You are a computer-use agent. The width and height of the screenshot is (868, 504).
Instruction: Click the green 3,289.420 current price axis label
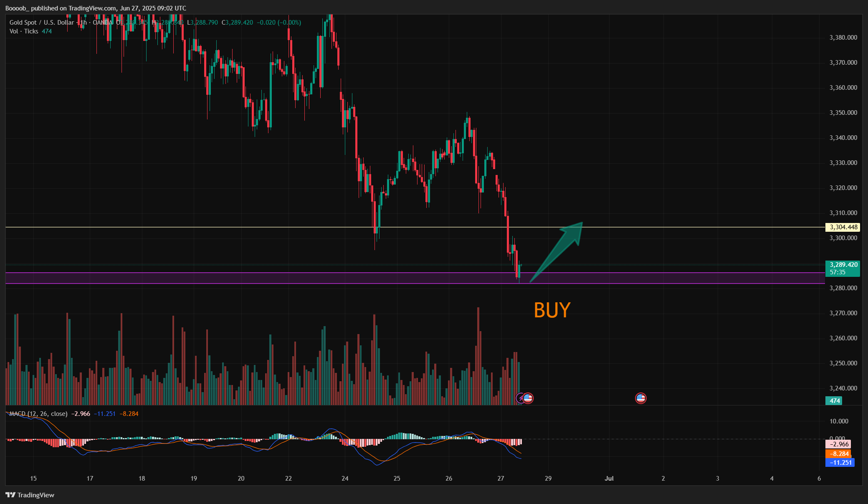coord(843,268)
